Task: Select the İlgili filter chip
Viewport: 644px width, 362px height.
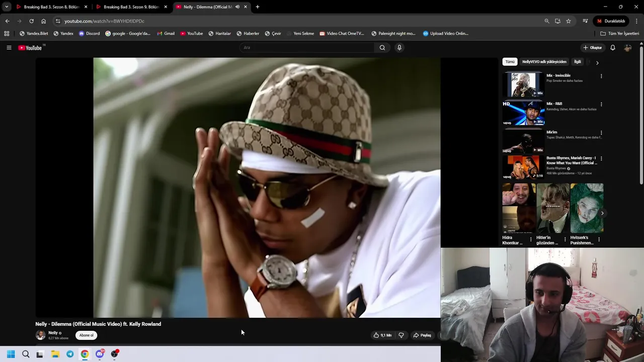Action: (578, 62)
